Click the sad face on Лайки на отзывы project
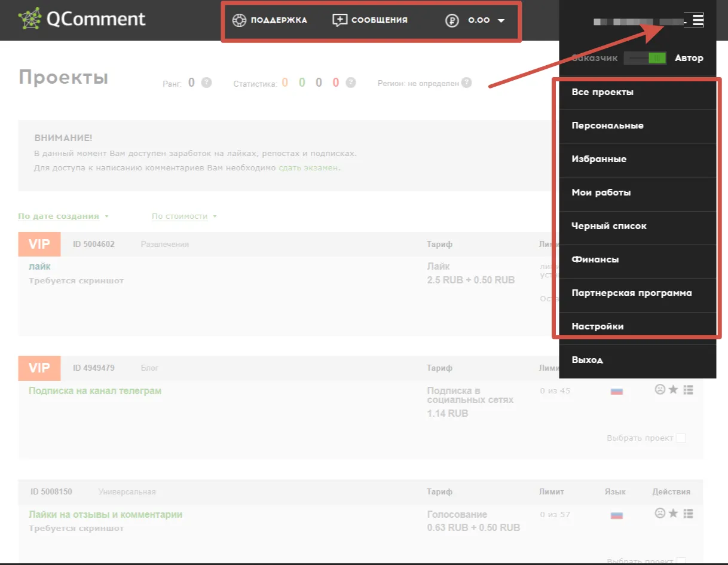This screenshot has height=565, width=728. click(x=660, y=513)
